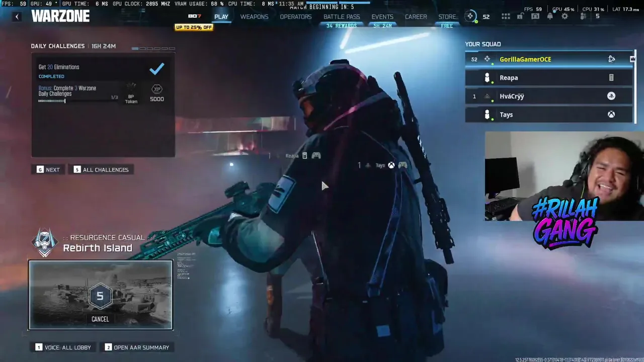Click the daily challenges page indicator dots

[x=153, y=49]
